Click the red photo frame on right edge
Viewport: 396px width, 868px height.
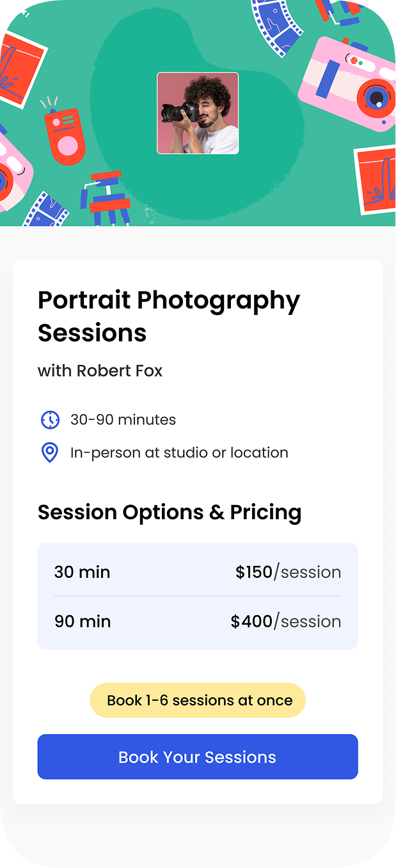[377, 180]
